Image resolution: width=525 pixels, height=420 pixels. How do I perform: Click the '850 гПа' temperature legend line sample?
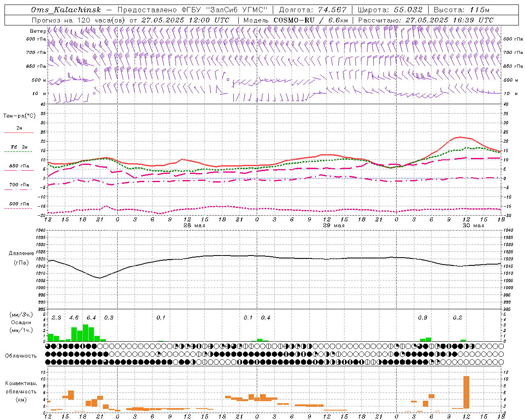19,170
